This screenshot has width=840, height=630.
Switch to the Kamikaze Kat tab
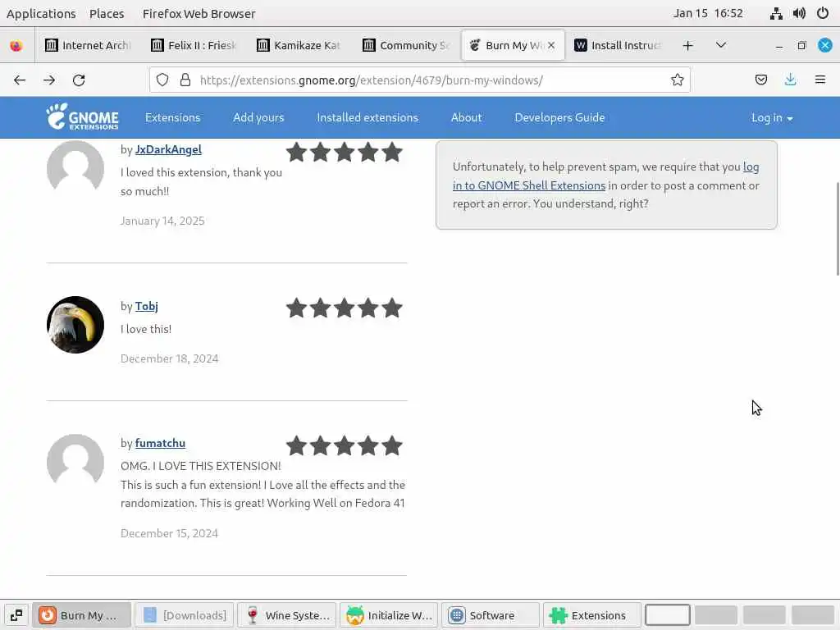(x=300, y=46)
